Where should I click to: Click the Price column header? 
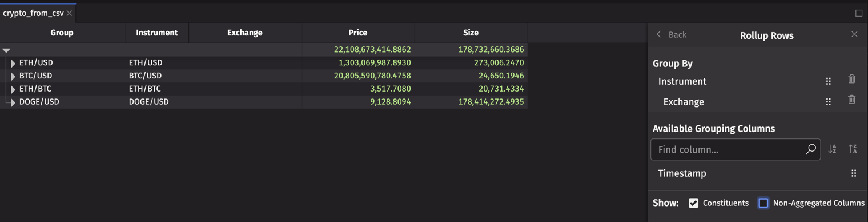coord(358,33)
